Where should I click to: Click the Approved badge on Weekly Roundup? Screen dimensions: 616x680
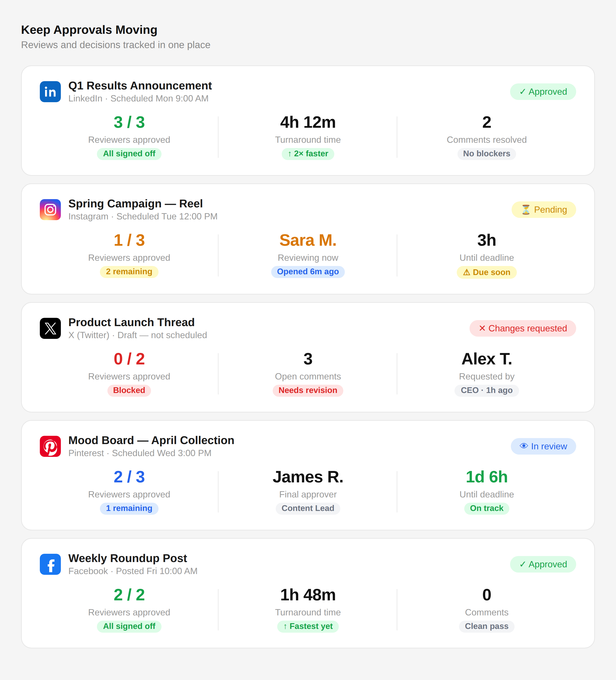click(x=542, y=564)
